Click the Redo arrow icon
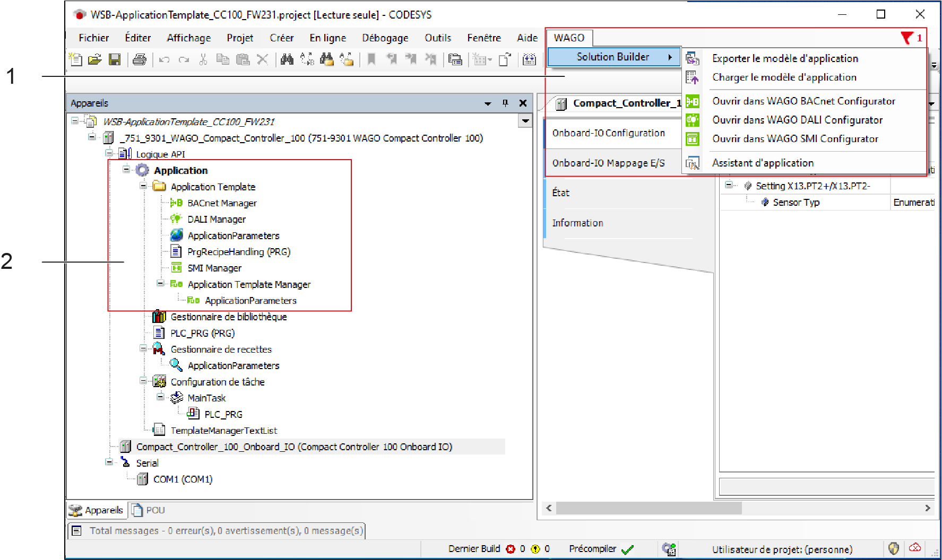This screenshot has height=560, width=942. tap(184, 59)
